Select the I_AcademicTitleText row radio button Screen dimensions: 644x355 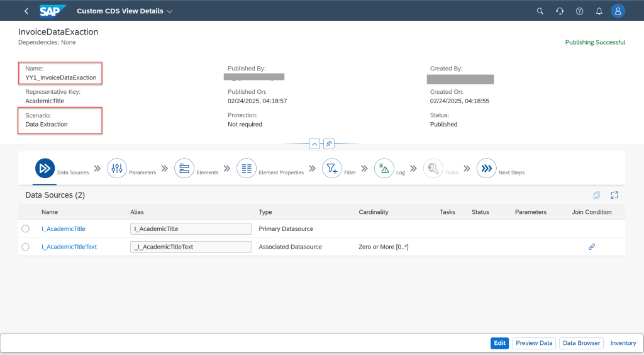[x=26, y=247]
